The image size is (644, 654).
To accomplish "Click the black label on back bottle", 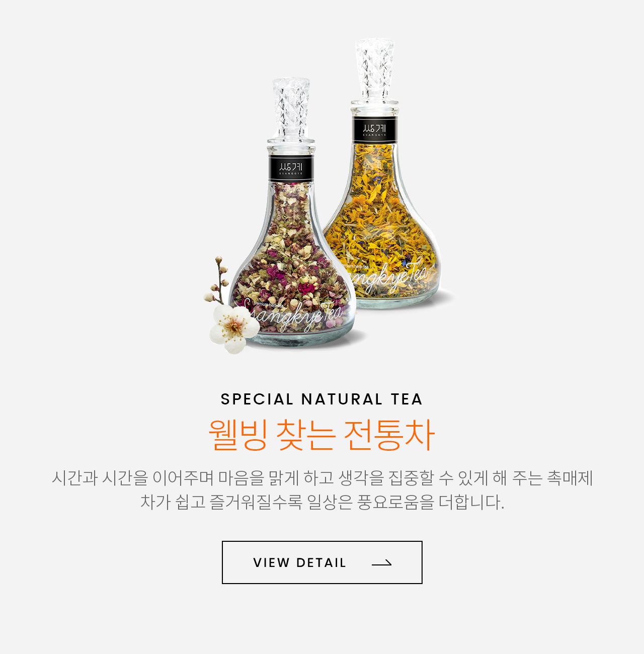I will click(375, 130).
